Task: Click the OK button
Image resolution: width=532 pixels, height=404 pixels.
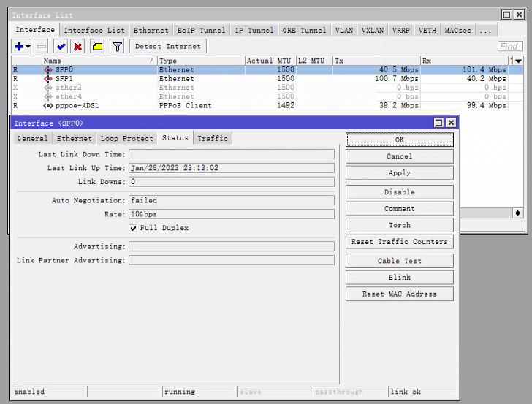Action: (x=399, y=140)
